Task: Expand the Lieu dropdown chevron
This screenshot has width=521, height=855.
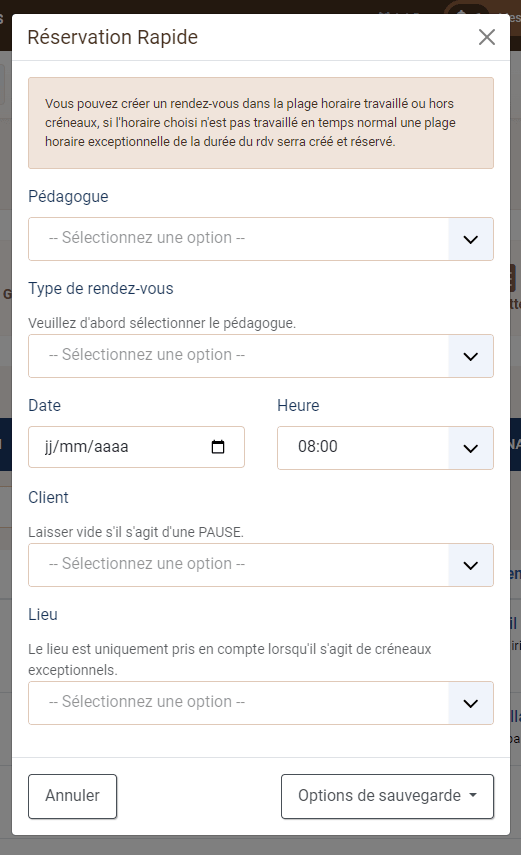Action: pos(471,703)
